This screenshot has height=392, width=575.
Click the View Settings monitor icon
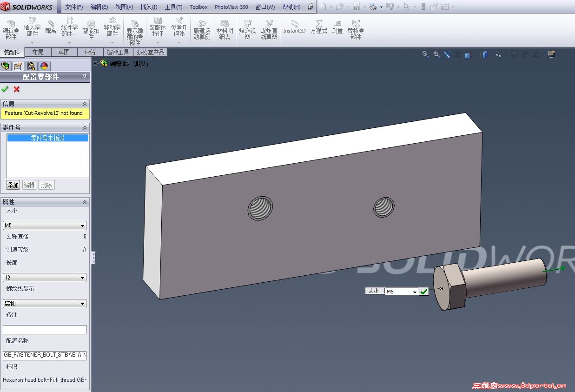click(x=551, y=54)
